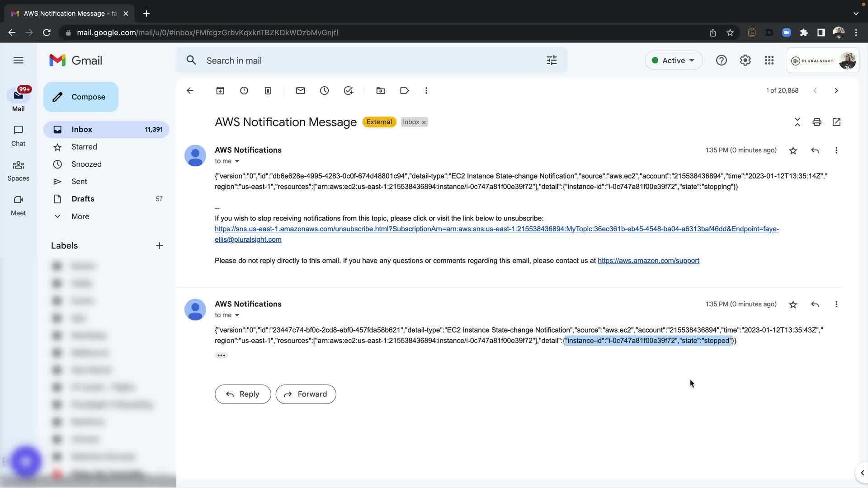Add conversation to Tasks
The height and width of the screenshot is (488, 868).
point(349,91)
